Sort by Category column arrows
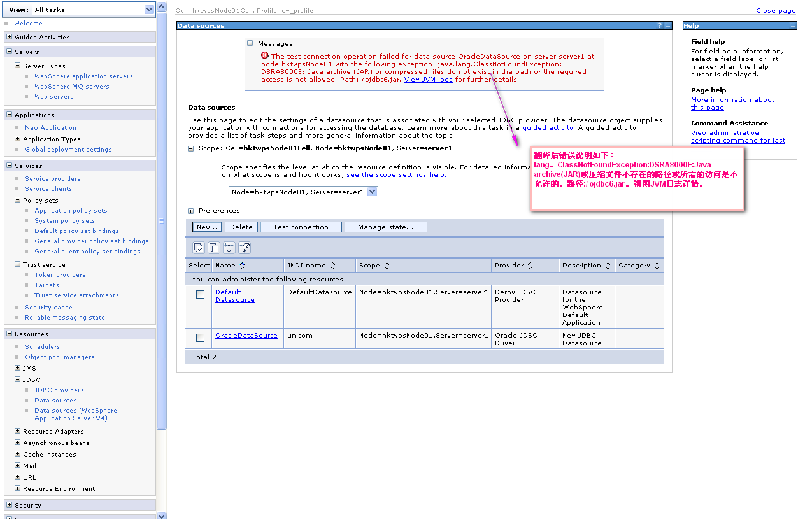812x519 pixels. [657, 266]
